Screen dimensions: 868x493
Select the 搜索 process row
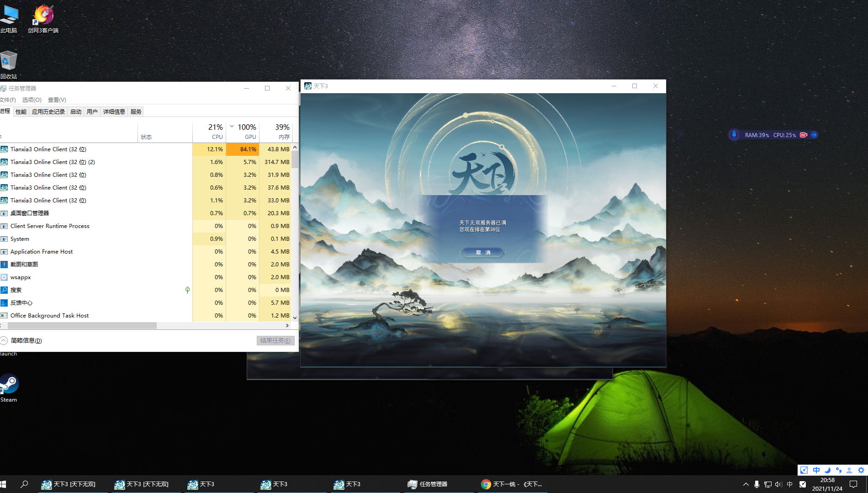click(146, 290)
